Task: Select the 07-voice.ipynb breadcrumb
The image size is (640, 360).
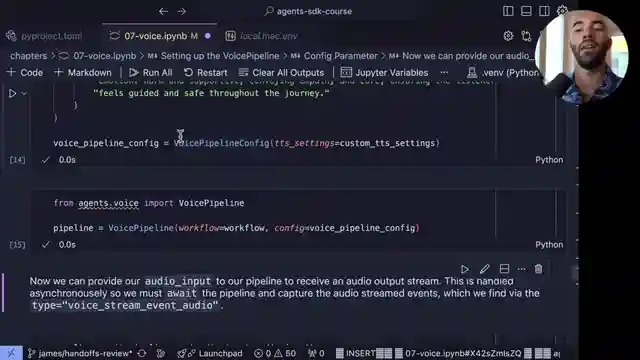Action: click(98, 56)
